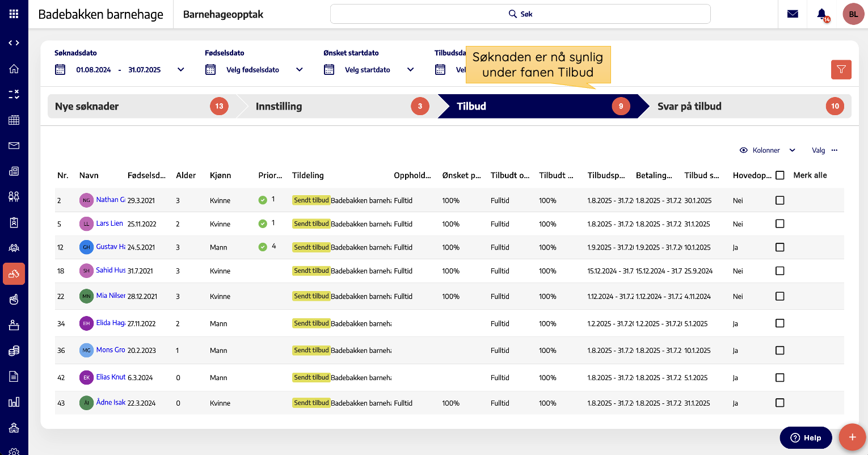Click the calendar grid icon in sidebar
This screenshot has height=455, width=868.
pos(14,120)
